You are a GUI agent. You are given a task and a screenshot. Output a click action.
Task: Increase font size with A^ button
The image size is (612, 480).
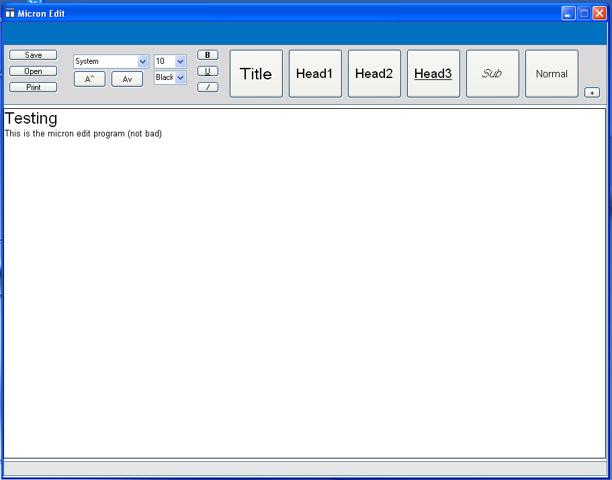[x=89, y=79]
